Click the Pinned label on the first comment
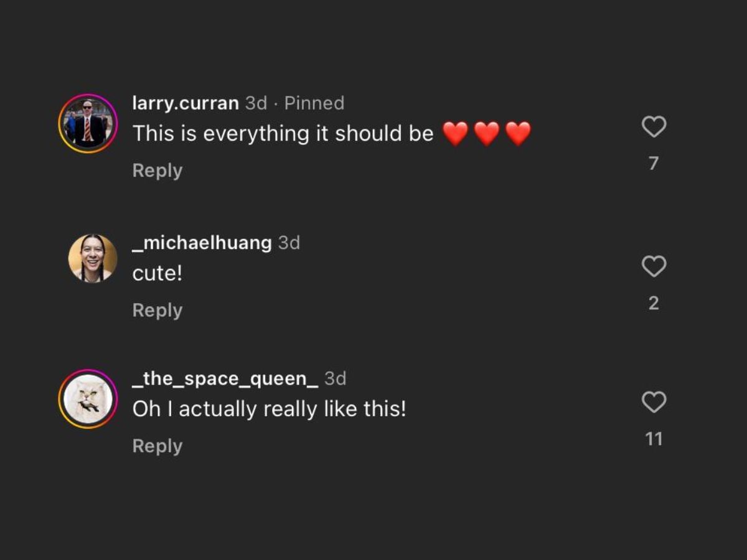Image resolution: width=747 pixels, height=560 pixels. tap(314, 103)
